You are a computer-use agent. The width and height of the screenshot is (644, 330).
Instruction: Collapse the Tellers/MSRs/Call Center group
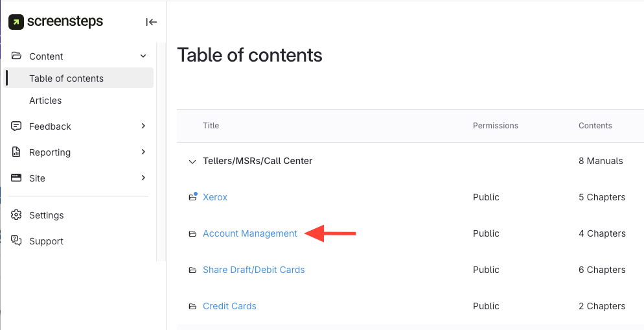pos(192,161)
